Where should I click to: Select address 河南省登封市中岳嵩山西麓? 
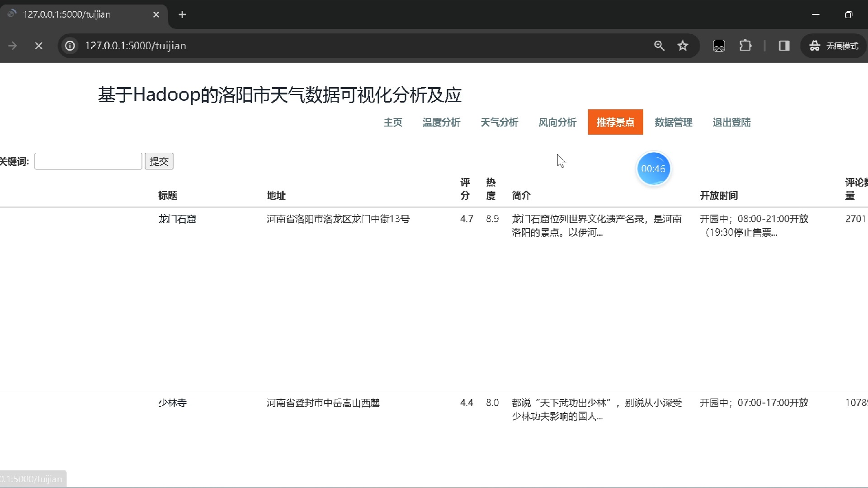(x=323, y=403)
